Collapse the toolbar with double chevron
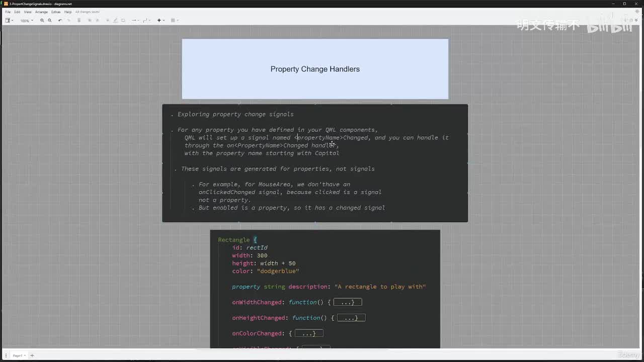 click(637, 21)
